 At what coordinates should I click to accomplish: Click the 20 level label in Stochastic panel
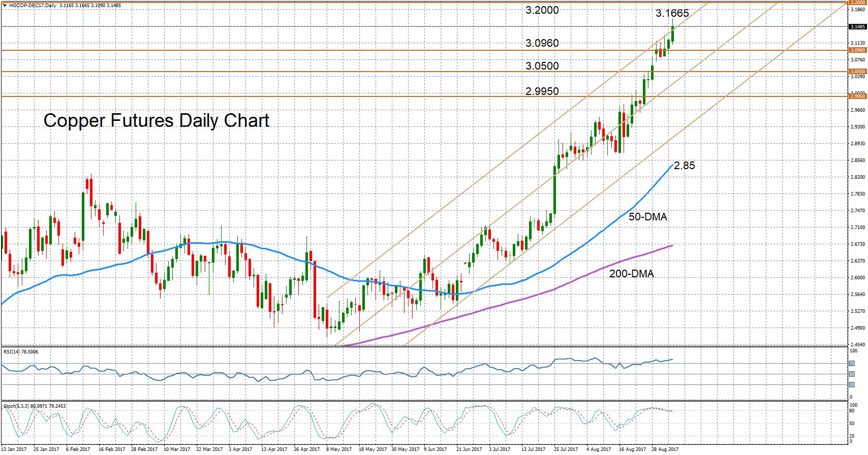click(x=852, y=436)
